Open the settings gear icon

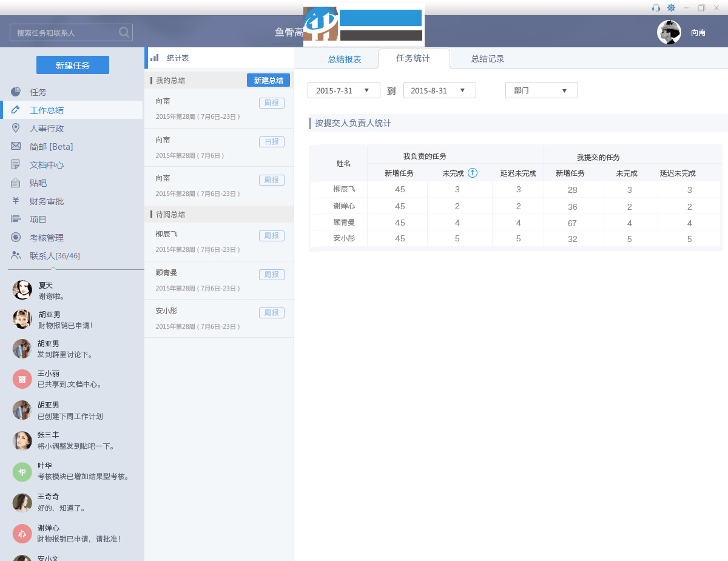(x=671, y=8)
